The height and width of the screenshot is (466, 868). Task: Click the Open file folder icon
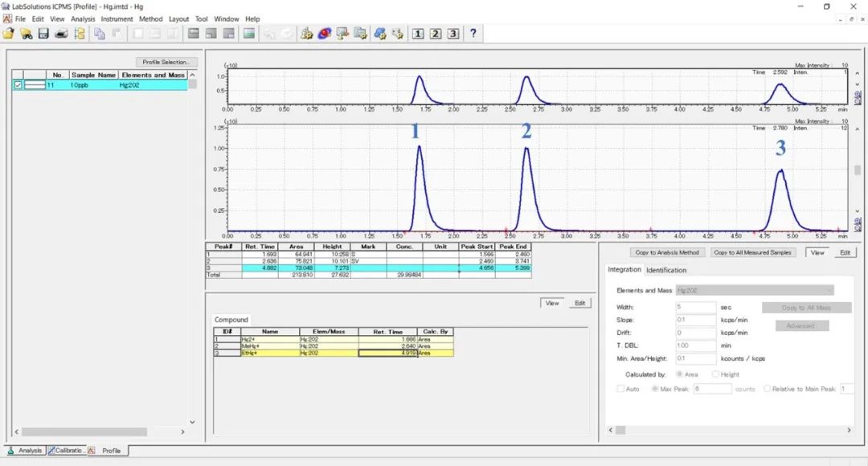click(9, 33)
